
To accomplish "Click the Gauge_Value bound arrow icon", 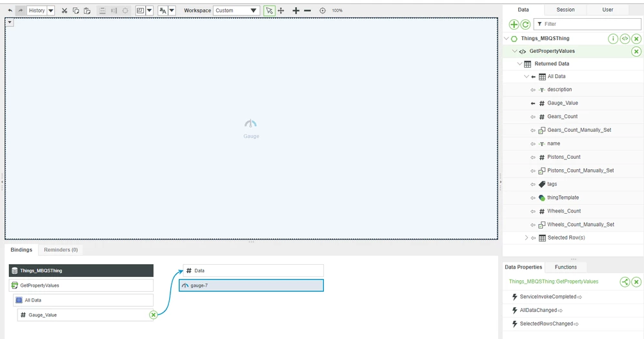I will pos(533,103).
